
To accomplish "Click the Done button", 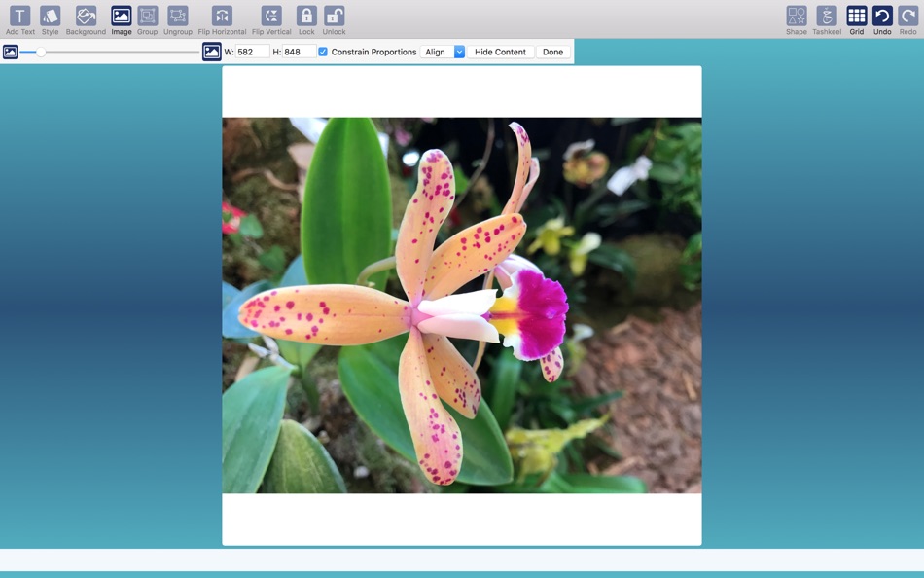I will [551, 52].
